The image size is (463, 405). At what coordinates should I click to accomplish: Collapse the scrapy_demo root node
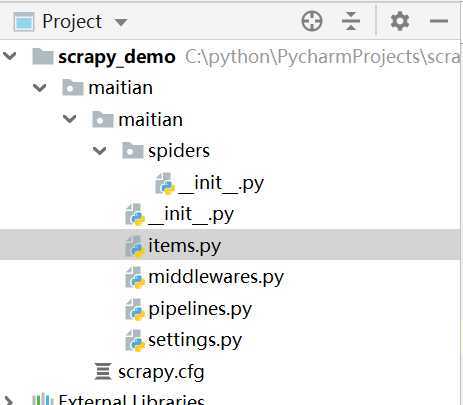(10, 56)
